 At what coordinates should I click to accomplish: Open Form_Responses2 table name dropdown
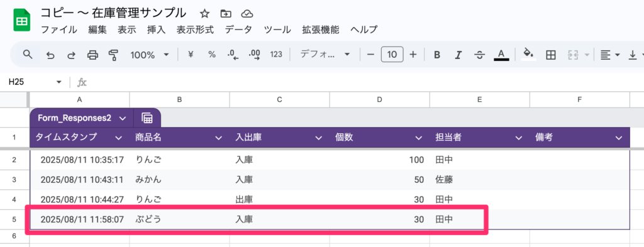(123, 119)
